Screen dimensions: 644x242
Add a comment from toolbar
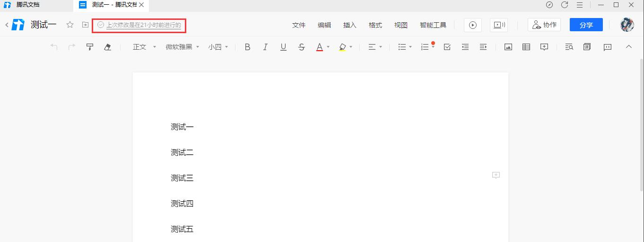pyautogui.click(x=544, y=47)
